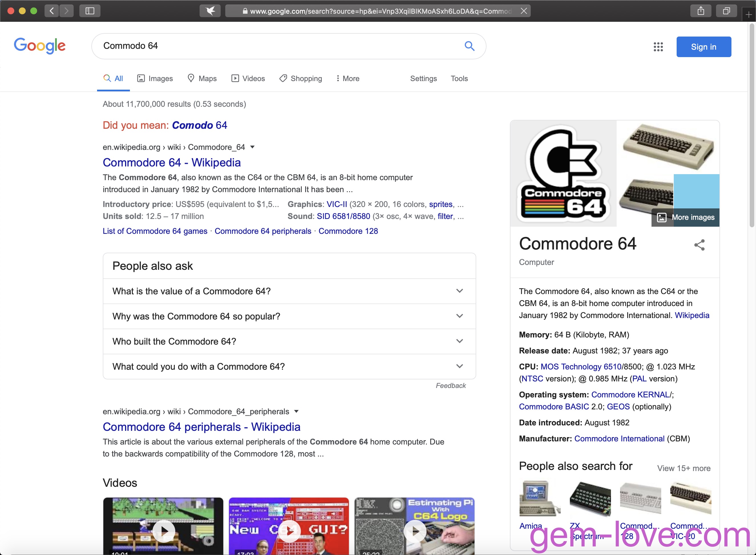The height and width of the screenshot is (555, 756).
Task: Go forward with Safari's forward arrow
Action: [x=67, y=11]
